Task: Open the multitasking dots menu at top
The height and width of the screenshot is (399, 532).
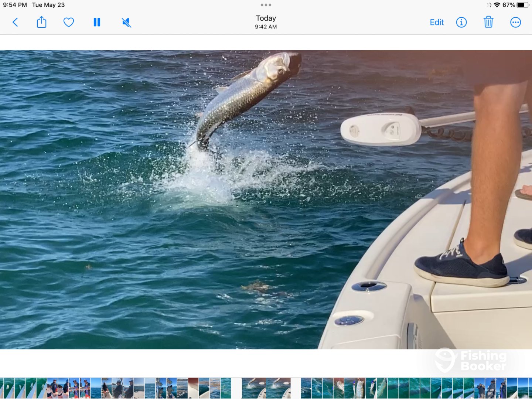Action: [266, 5]
